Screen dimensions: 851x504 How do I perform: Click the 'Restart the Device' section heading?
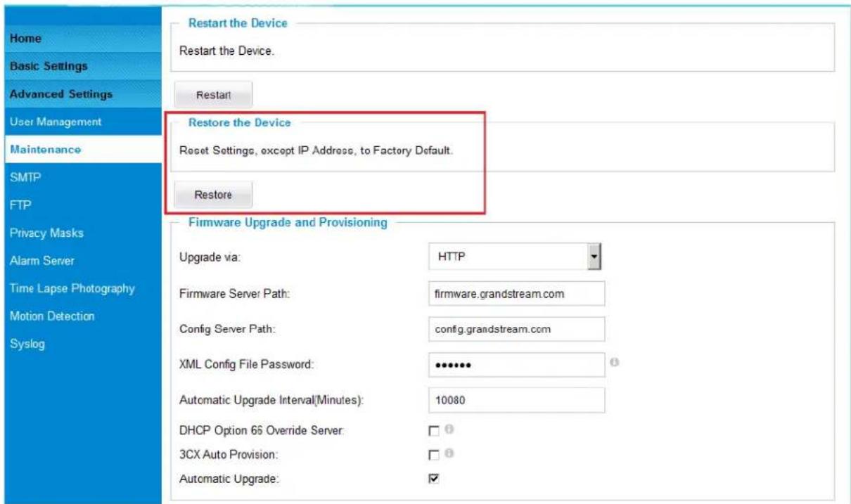238,24
